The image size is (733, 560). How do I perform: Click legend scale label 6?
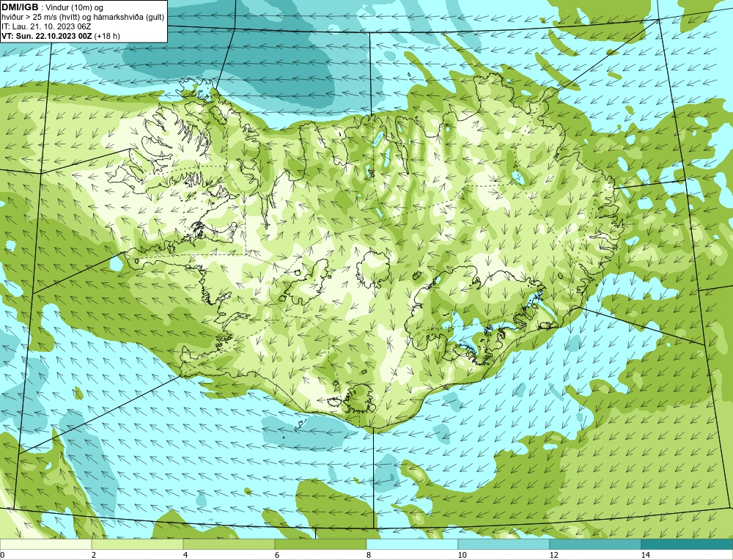pyautogui.click(x=277, y=555)
